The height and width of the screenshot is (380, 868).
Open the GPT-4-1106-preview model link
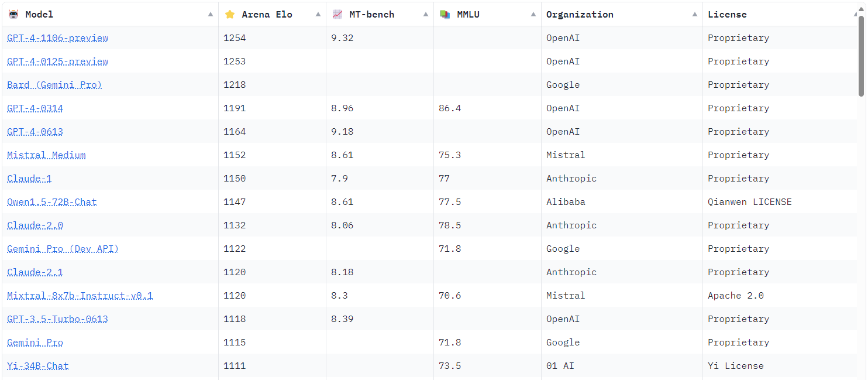(x=57, y=38)
